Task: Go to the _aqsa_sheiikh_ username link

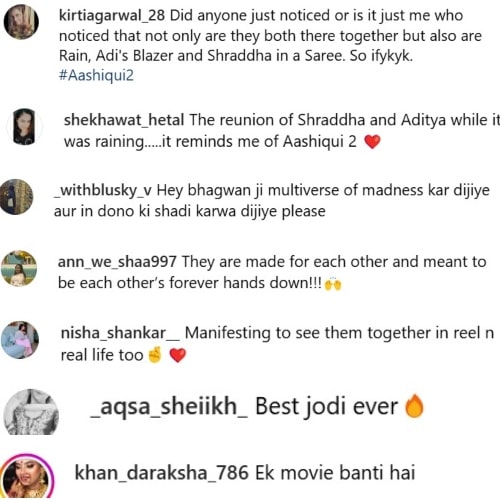Action: click(169, 407)
